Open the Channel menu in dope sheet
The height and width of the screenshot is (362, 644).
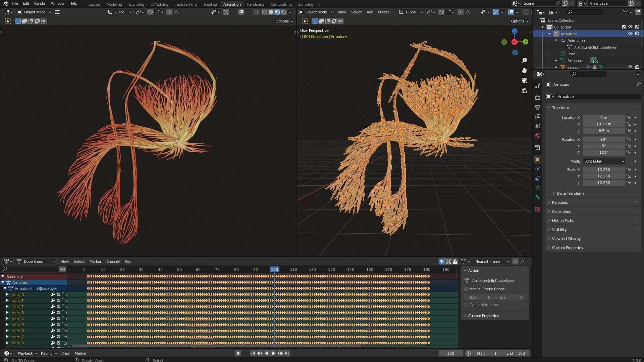tap(113, 261)
